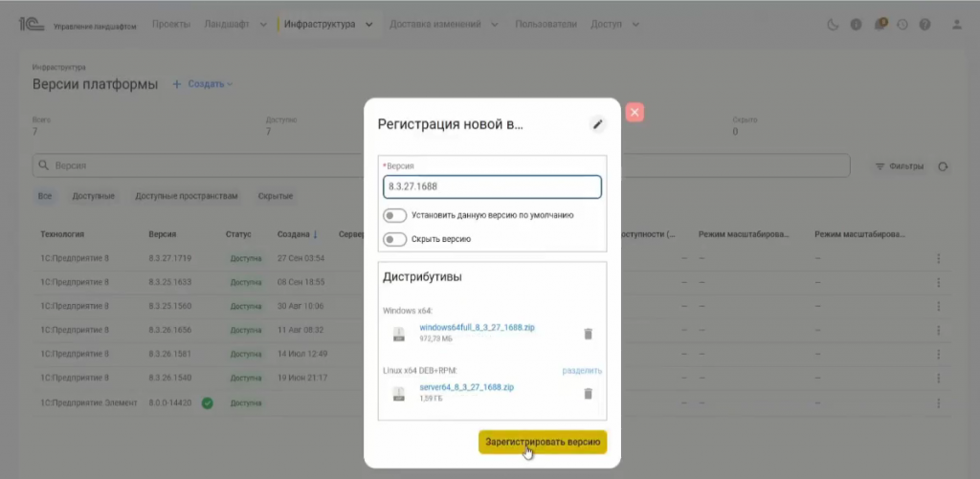Click the Версия input field in dialog
The width and height of the screenshot is (980, 479).
(492, 186)
